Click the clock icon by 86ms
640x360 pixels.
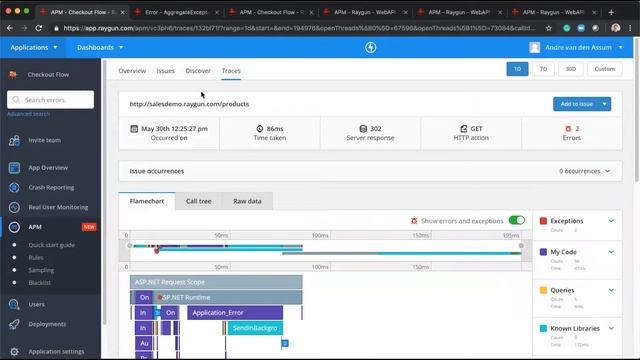click(x=260, y=129)
